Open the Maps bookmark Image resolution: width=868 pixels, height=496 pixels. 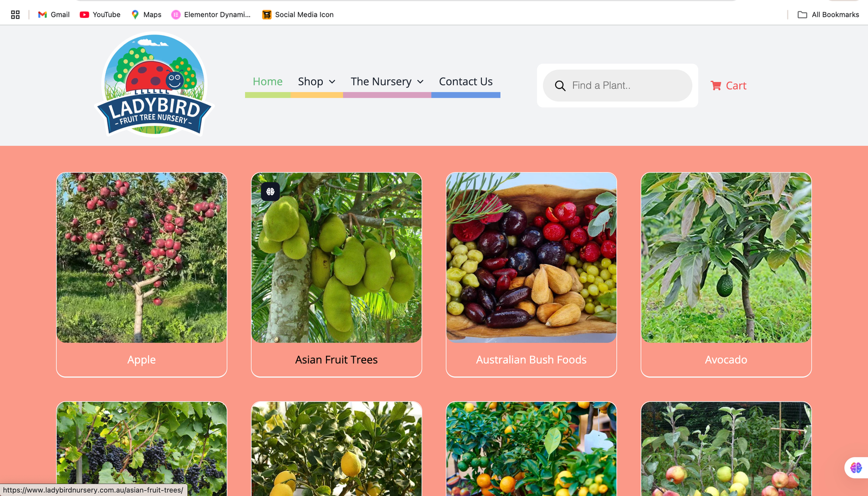coord(146,15)
